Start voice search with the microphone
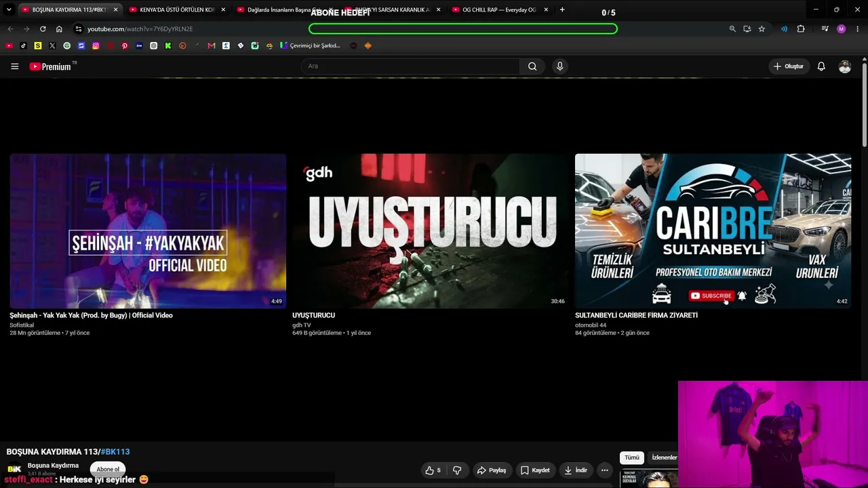The height and width of the screenshot is (488, 868). (559, 66)
